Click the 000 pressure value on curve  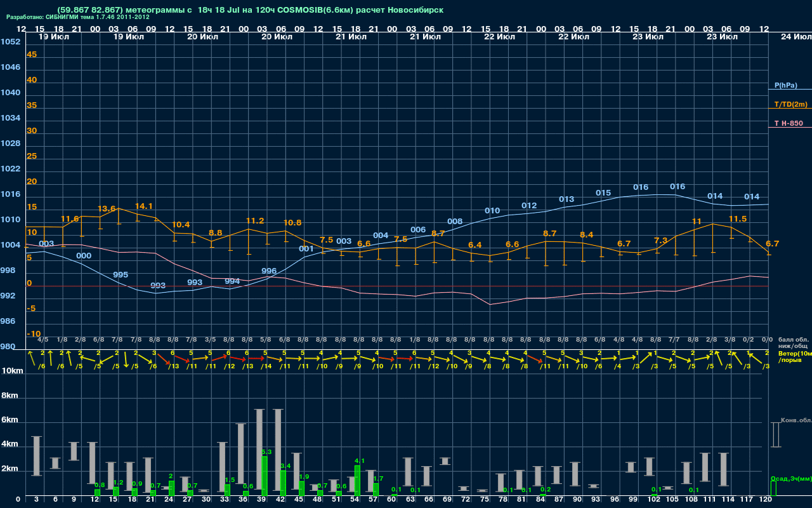(84, 256)
